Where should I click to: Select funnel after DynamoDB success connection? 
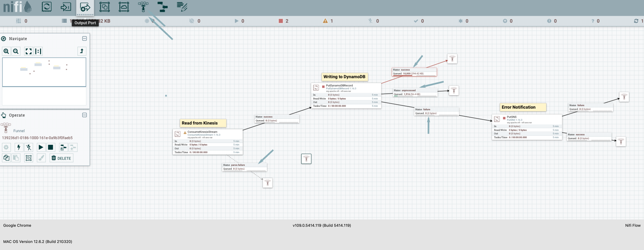pos(452,59)
